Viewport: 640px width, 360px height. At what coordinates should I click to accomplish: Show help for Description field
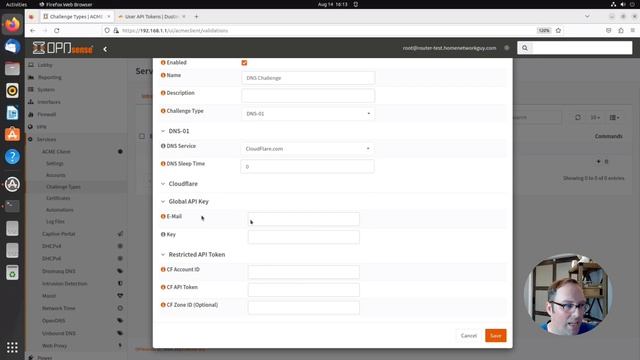pos(163,93)
